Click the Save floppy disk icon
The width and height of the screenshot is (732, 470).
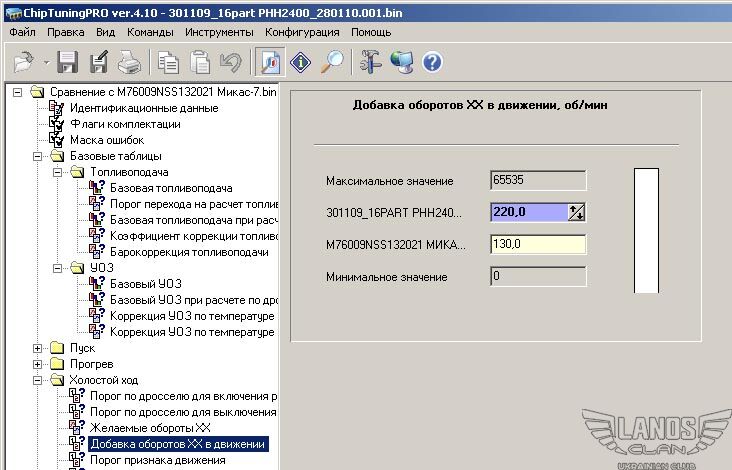click(68, 63)
